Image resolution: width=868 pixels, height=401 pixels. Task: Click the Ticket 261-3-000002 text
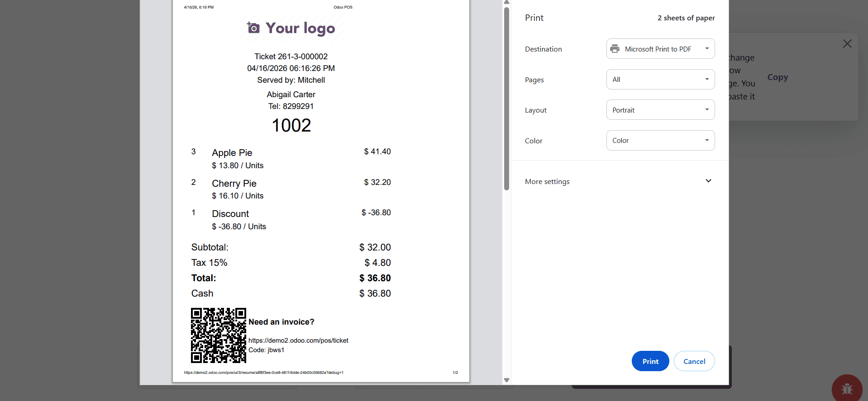tap(291, 57)
